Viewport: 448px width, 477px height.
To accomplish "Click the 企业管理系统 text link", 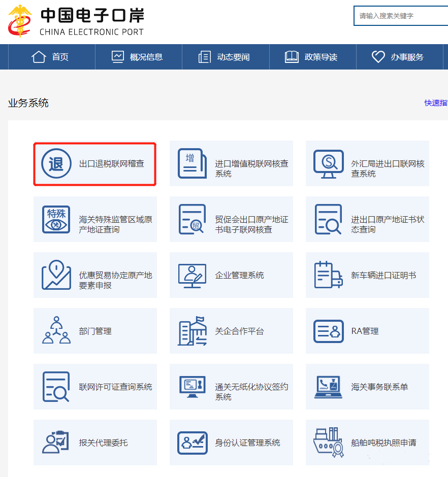I will (x=239, y=276).
